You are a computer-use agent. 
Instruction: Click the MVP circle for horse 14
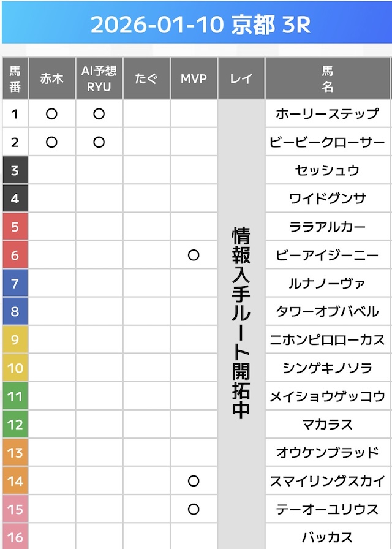(x=194, y=481)
